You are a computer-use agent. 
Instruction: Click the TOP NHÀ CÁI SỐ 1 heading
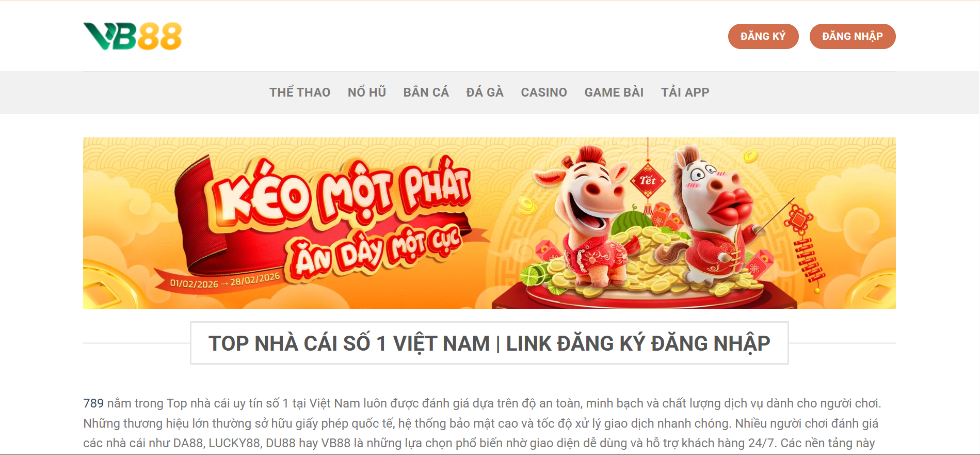tap(489, 343)
